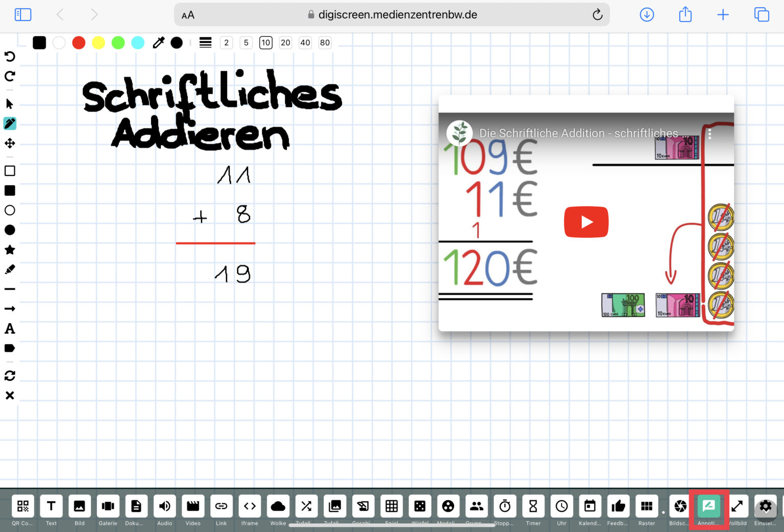Undo the last drawing stroke
Screen dimensions: 784x532
tap(10, 56)
